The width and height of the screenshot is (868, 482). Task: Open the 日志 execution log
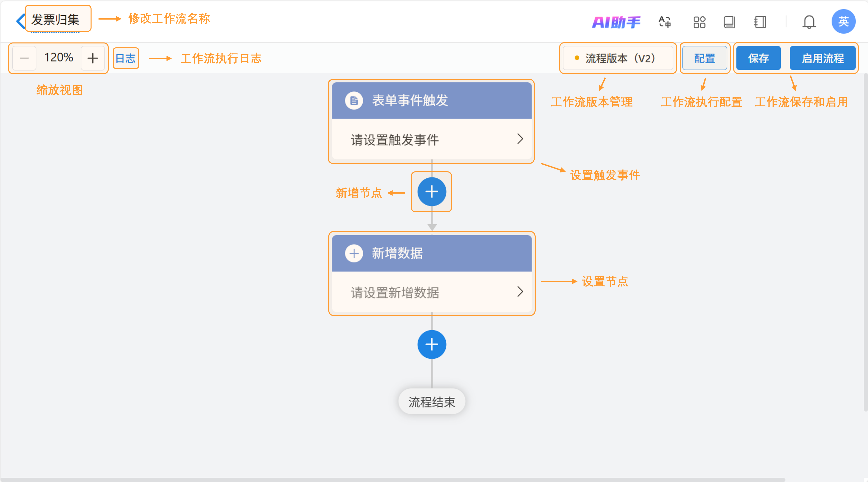125,58
